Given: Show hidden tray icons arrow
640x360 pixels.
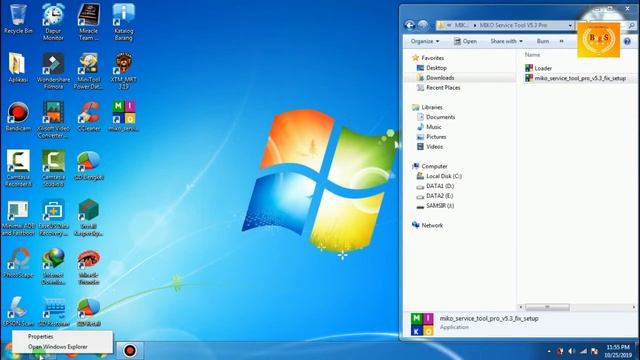Looking at the screenshot, I should (x=549, y=351).
